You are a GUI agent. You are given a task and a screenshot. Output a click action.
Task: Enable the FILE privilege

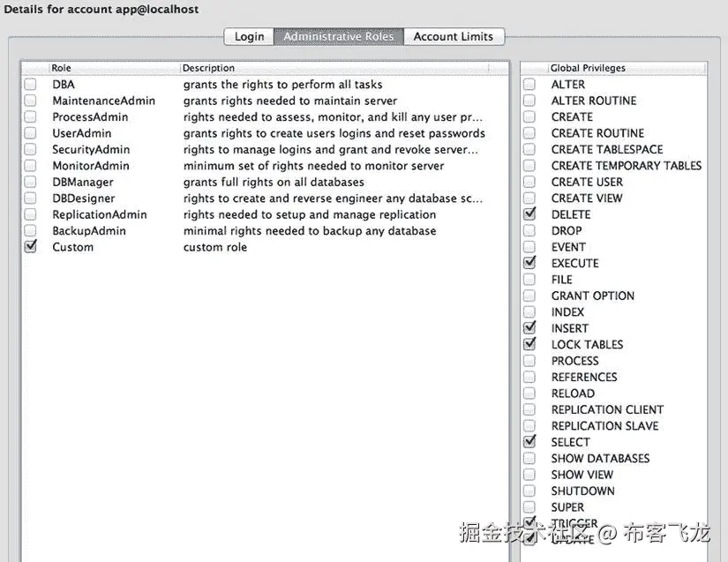tap(529, 280)
